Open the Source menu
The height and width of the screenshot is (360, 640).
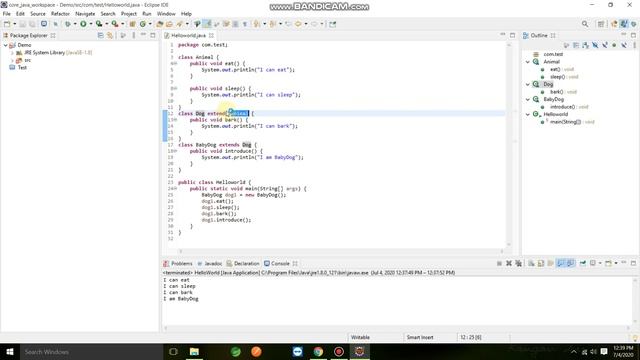click(38, 13)
